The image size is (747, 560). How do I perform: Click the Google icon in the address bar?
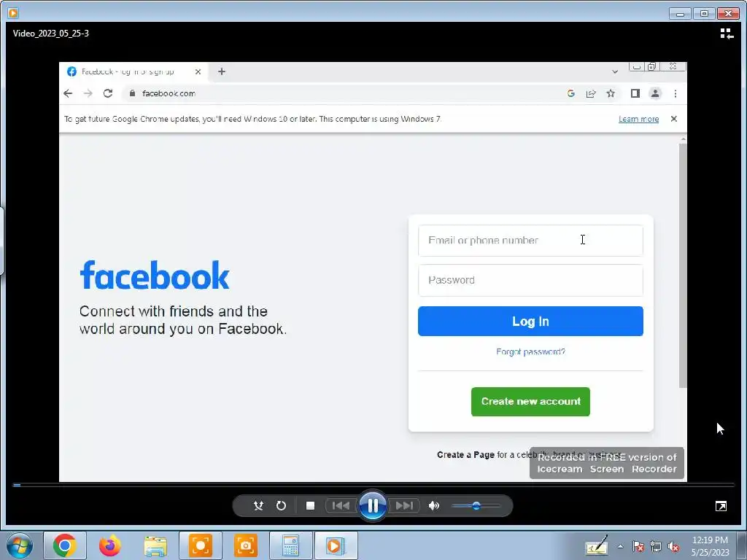tap(570, 93)
